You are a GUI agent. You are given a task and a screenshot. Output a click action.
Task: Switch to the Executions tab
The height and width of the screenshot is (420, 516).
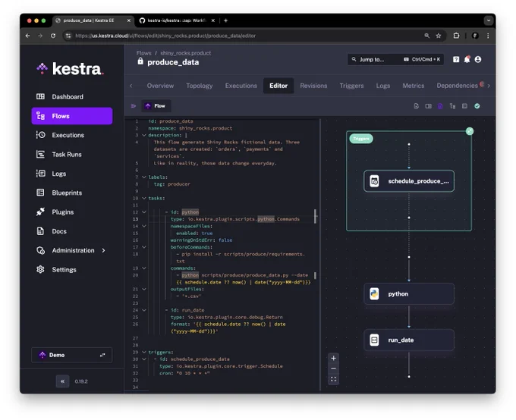(241, 86)
